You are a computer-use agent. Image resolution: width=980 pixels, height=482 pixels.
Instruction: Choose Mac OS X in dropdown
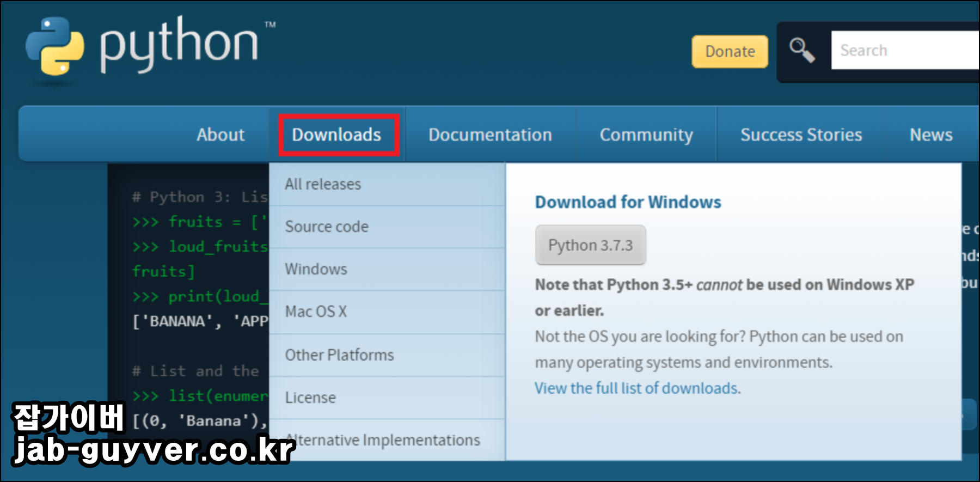click(387, 312)
